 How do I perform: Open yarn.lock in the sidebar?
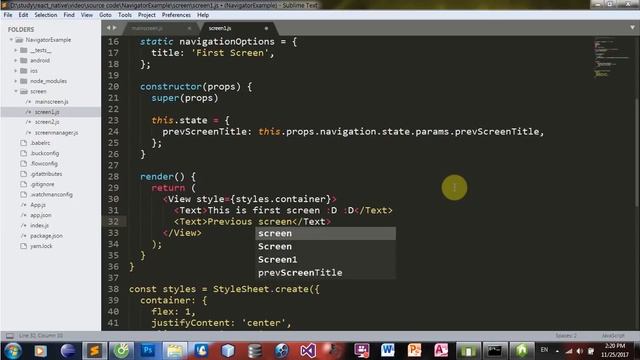41,246
